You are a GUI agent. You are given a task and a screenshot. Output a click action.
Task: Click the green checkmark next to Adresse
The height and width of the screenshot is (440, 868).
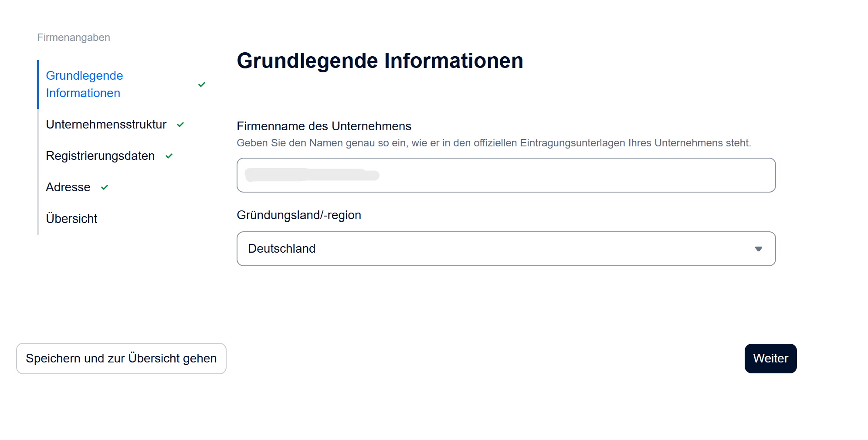(x=105, y=187)
